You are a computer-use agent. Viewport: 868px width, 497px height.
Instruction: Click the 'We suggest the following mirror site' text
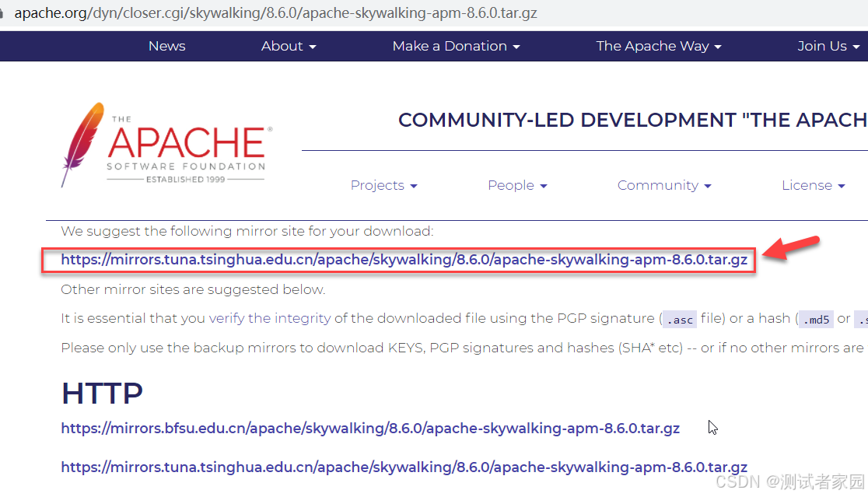pos(247,231)
